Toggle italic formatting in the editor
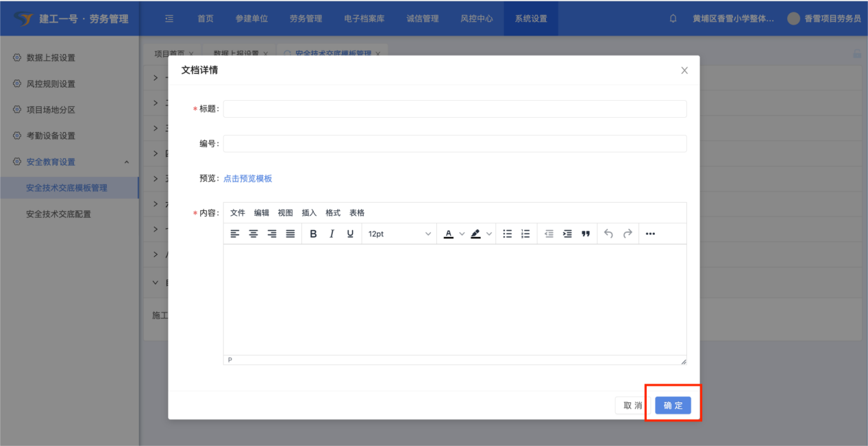868x446 pixels. point(332,234)
